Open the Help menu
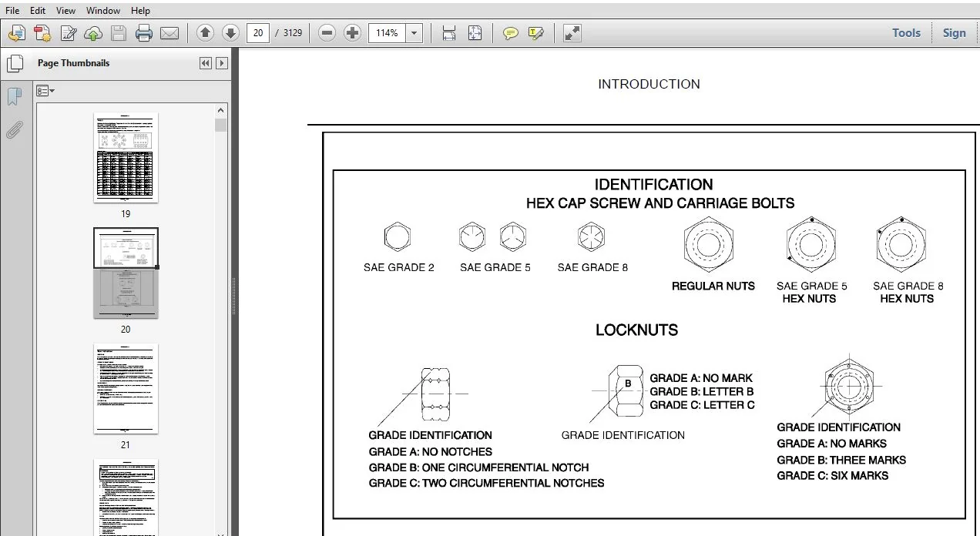The height and width of the screenshot is (536, 980). (140, 11)
